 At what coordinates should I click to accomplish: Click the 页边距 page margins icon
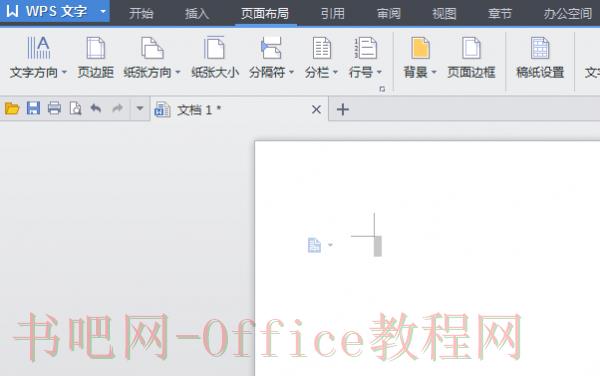click(96, 48)
